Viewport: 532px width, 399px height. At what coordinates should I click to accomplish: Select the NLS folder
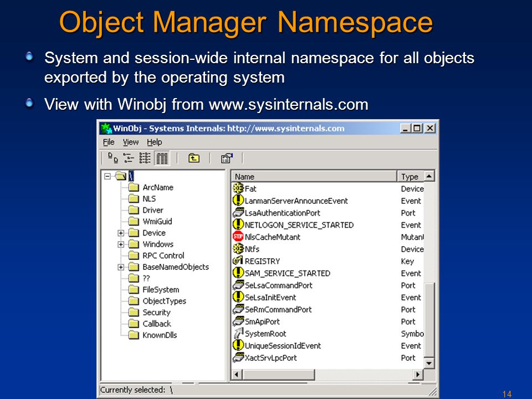click(x=149, y=199)
